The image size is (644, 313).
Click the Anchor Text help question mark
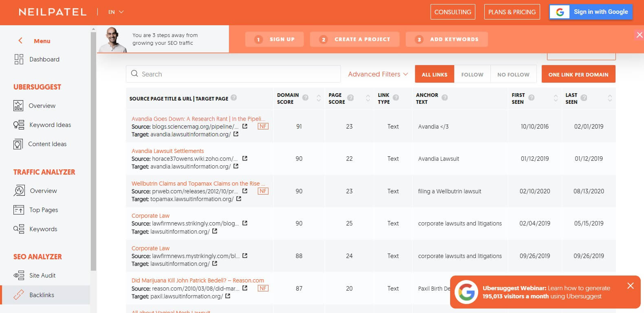pos(445,98)
